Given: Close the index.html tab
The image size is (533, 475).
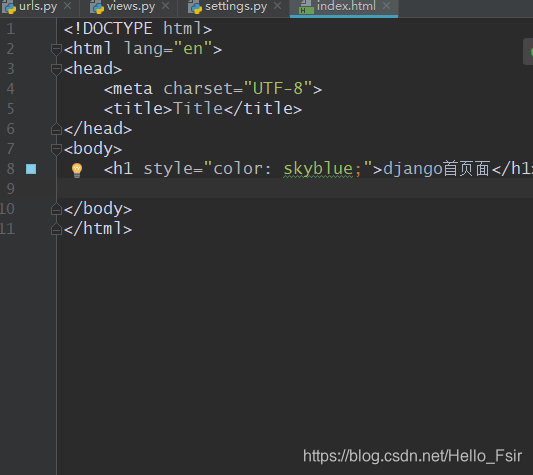Looking at the screenshot, I should click(386, 6).
